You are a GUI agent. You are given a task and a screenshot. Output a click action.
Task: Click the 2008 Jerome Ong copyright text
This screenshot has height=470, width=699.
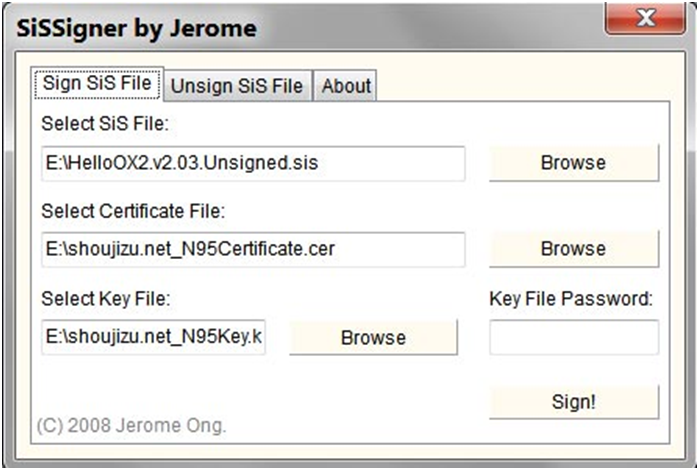click(x=131, y=425)
